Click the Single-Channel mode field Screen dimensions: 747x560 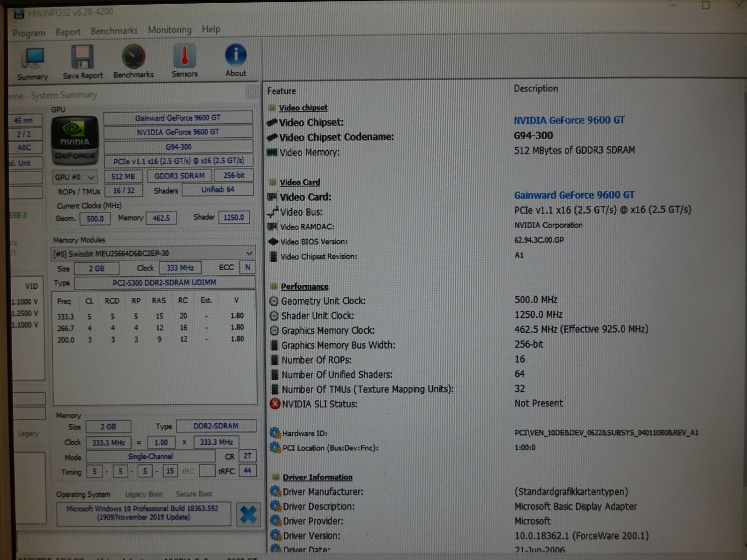tap(150, 457)
